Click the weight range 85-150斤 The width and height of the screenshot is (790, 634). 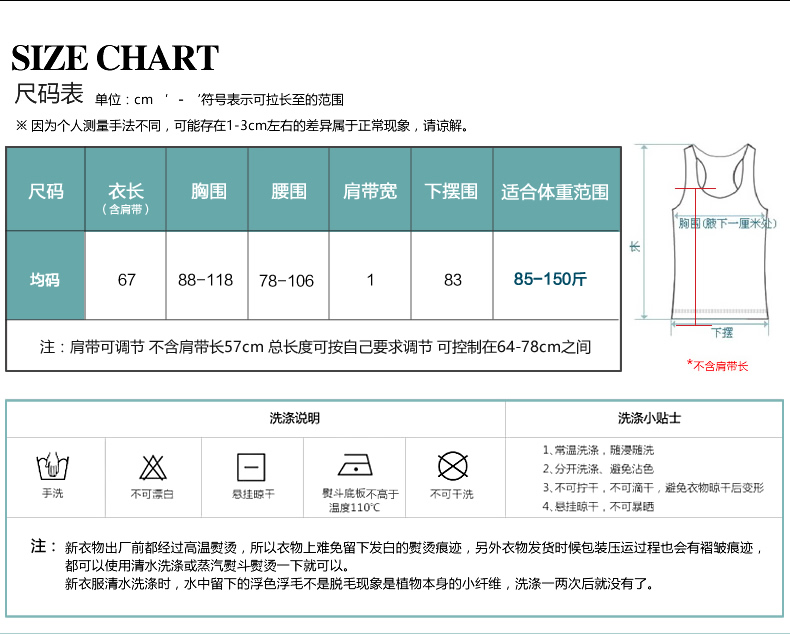550,279
